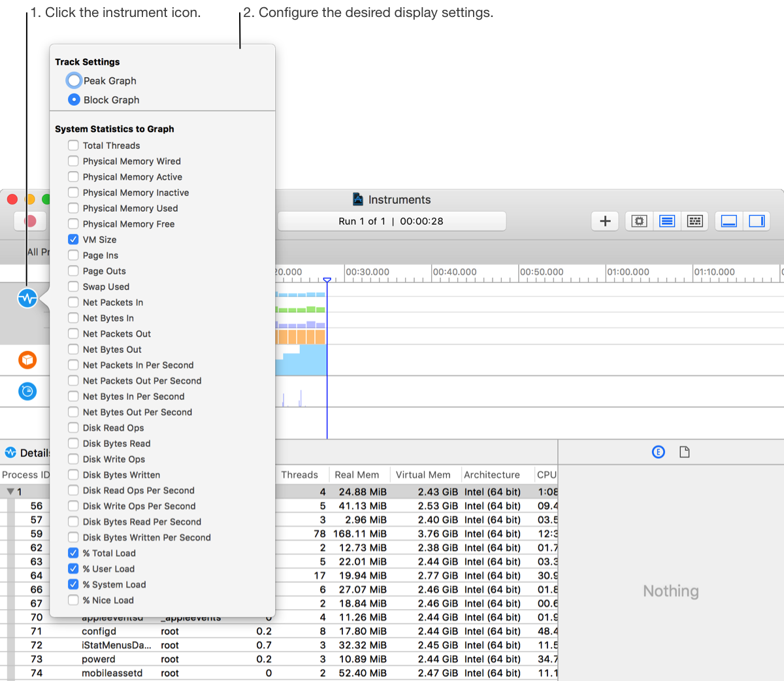Show the right inspector pane layout icon
The width and height of the screenshot is (784, 681).
tap(756, 221)
